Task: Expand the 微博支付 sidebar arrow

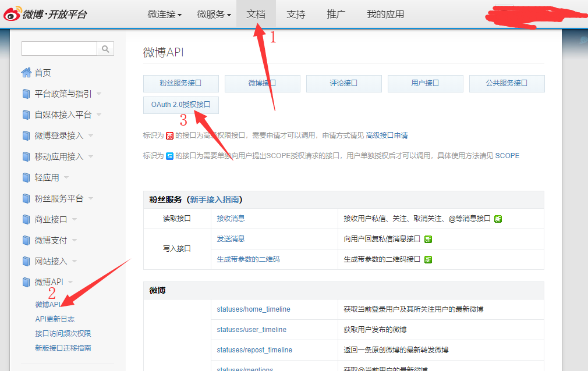Action: point(75,240)
